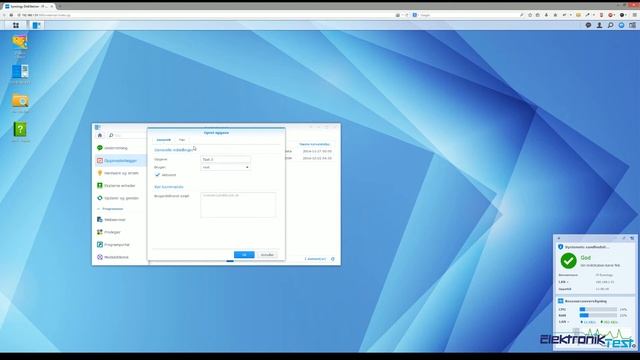Focus the Control Panel search field
The image size is (640, 360).
(x=127, y=135)
